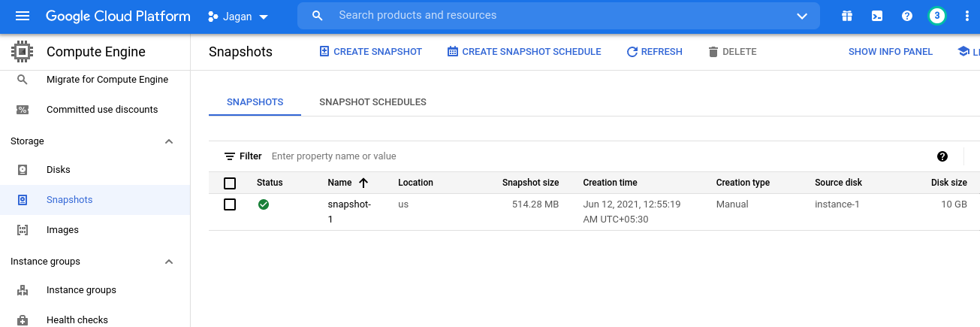Open Health checks in sidebar
Screen dimensions: 980x327
point(77,319)
